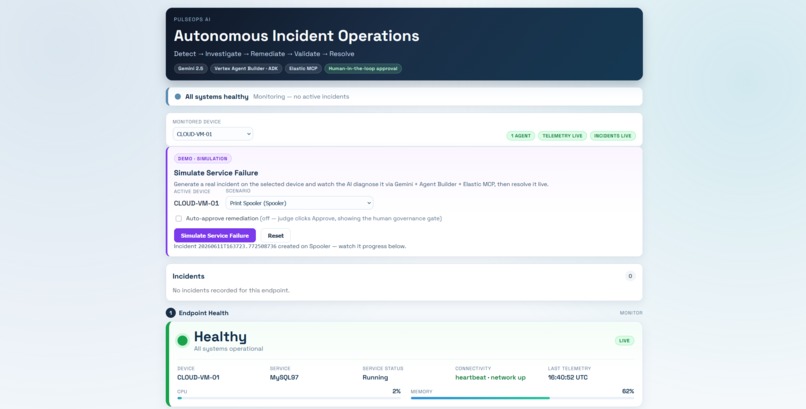Click the Service value MySQL97
806x409 pixels.
coord(284,378)
